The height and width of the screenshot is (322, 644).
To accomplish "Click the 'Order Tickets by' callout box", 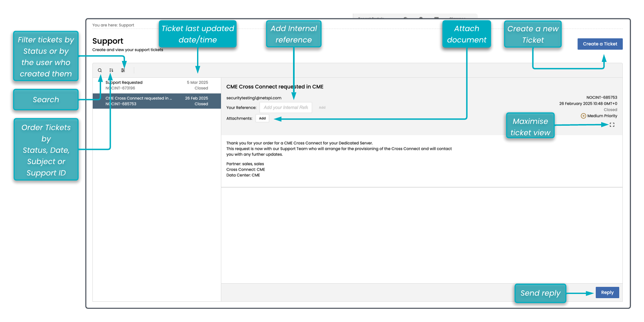I will tap(46, 150).
